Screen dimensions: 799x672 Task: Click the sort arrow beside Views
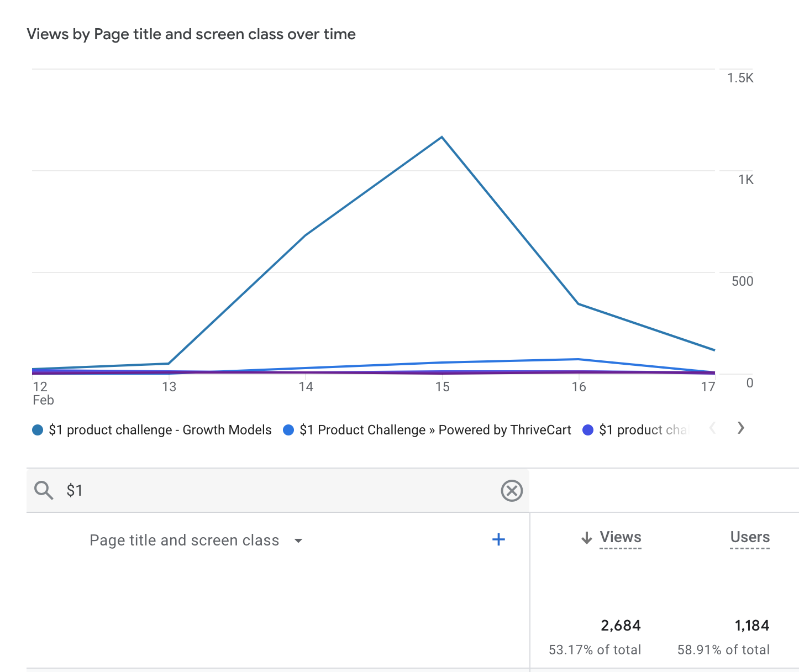(587, 538)
